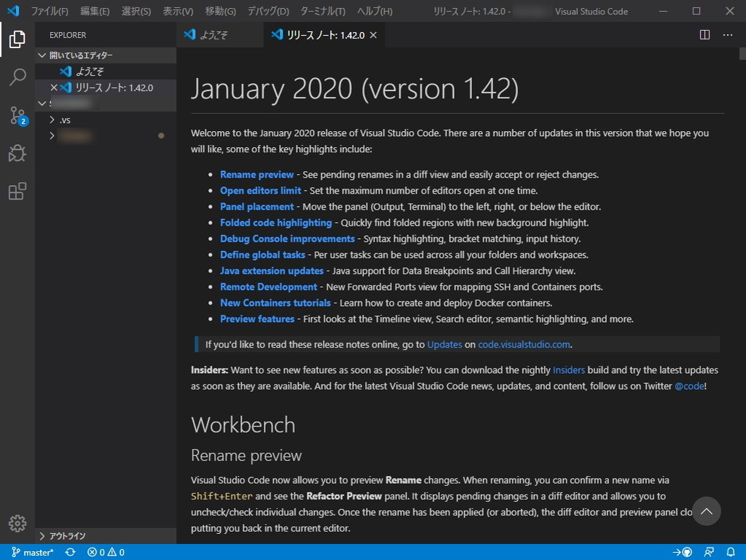This screenshot has height=560, width=746.
Task: Follow the New Containers tutorials link
Action: tap(275, 303)
